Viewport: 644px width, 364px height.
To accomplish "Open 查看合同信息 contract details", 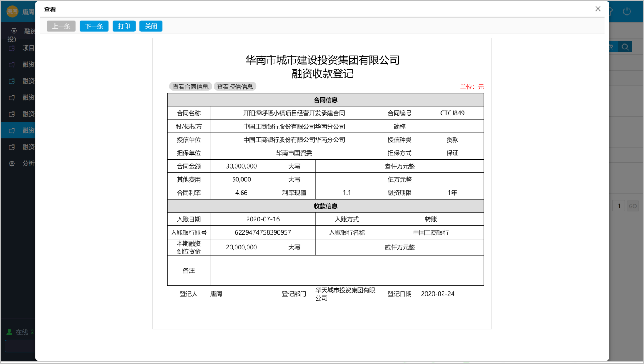I will 190,87.
